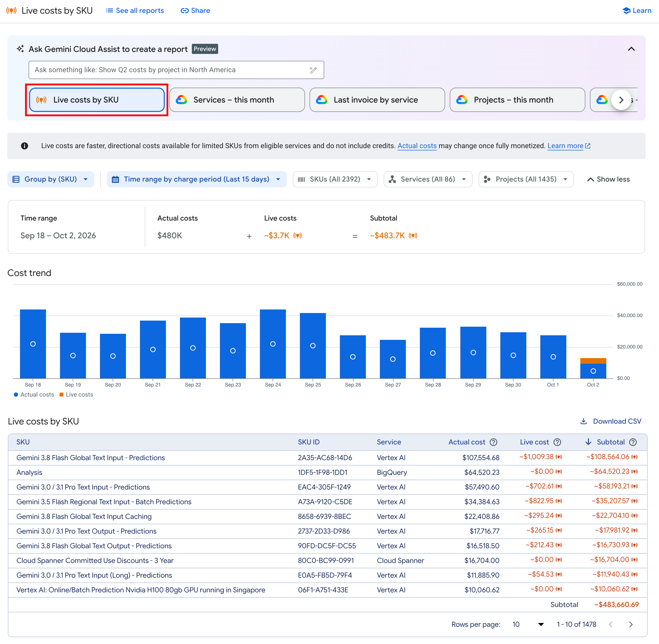The image size is (659, 644).
Task: Select the Services – this month chip
Action: pos(237,100)
